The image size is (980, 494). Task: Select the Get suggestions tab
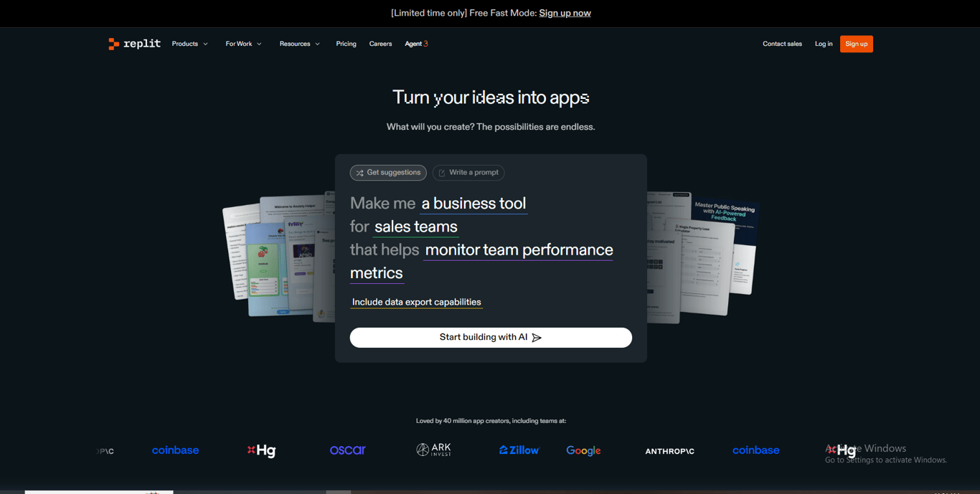(388, 173)
